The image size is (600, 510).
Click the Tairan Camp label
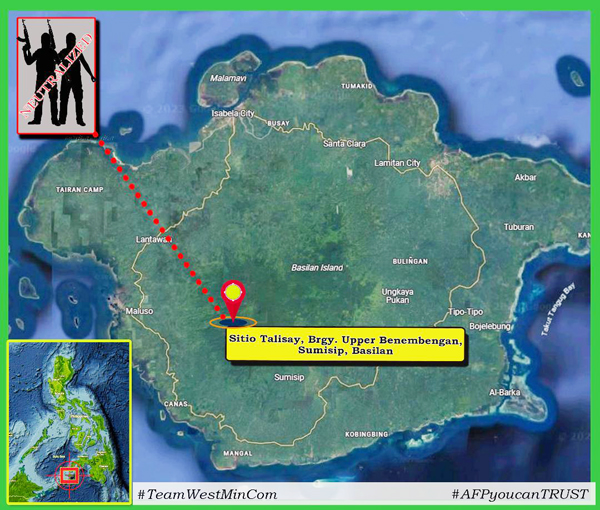coord(77,188)
